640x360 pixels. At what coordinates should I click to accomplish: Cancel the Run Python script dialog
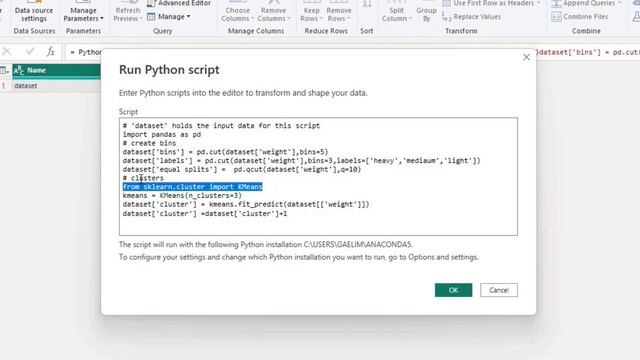[499, 290]
